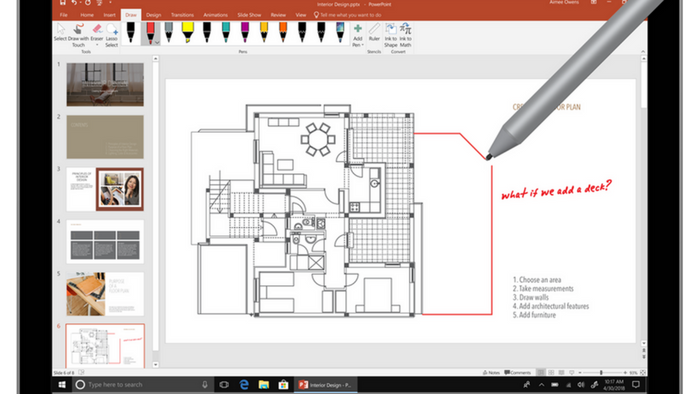
Task: Select the amber yellow pen
Action: point(264,33)
